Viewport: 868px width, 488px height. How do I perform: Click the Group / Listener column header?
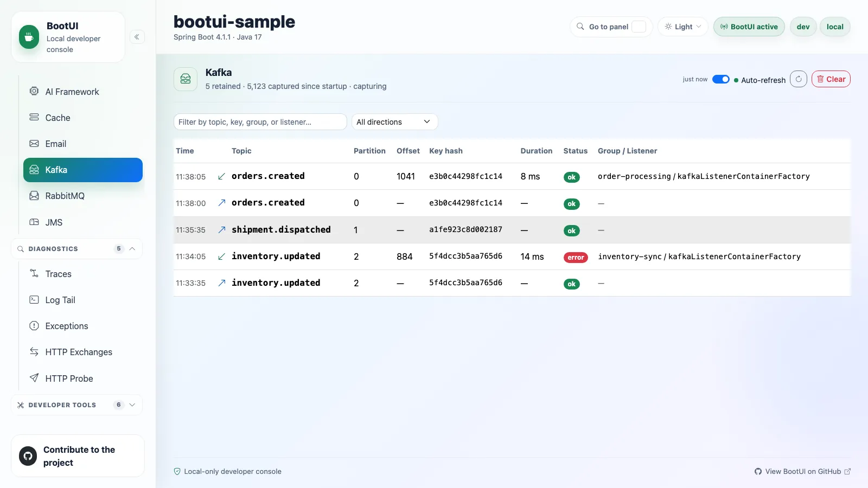(628, 151)
